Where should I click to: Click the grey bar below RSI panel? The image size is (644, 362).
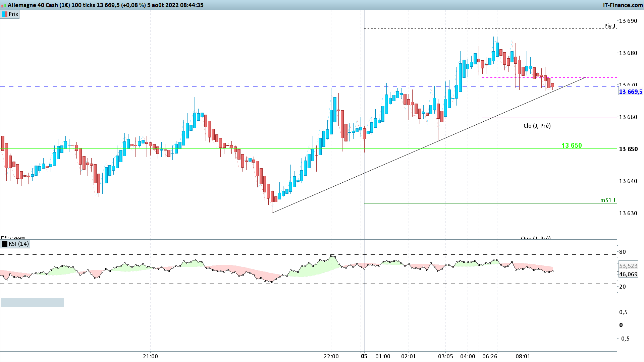click(x=32, y=303)
